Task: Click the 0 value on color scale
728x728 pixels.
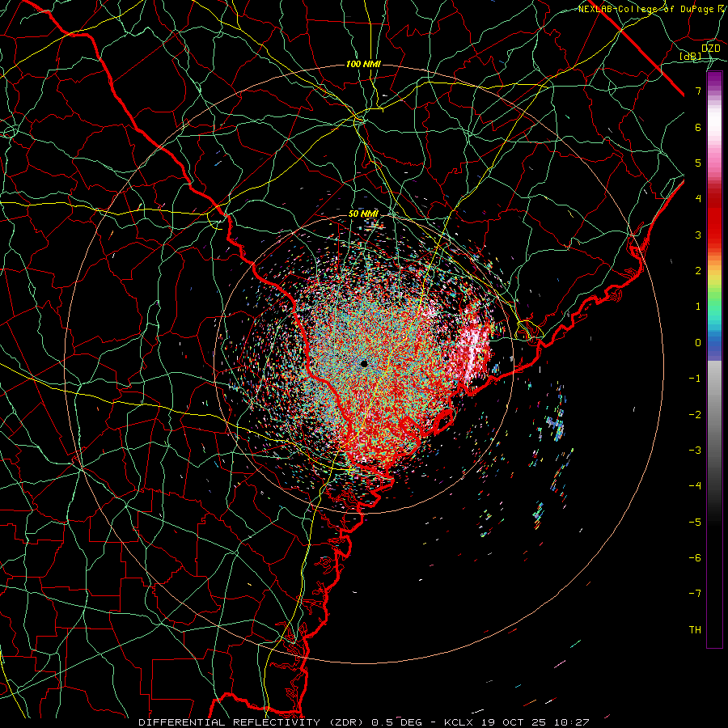Action: pyautogui.click(x=698, y=343)
